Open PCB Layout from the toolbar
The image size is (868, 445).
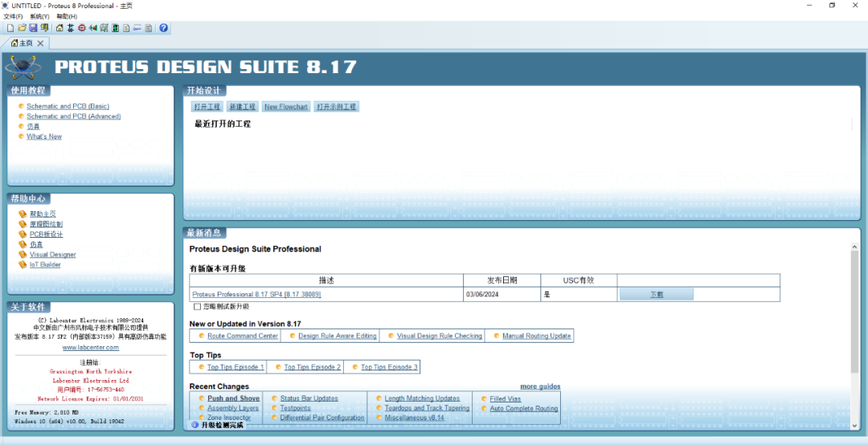click(x=82, y=28)
